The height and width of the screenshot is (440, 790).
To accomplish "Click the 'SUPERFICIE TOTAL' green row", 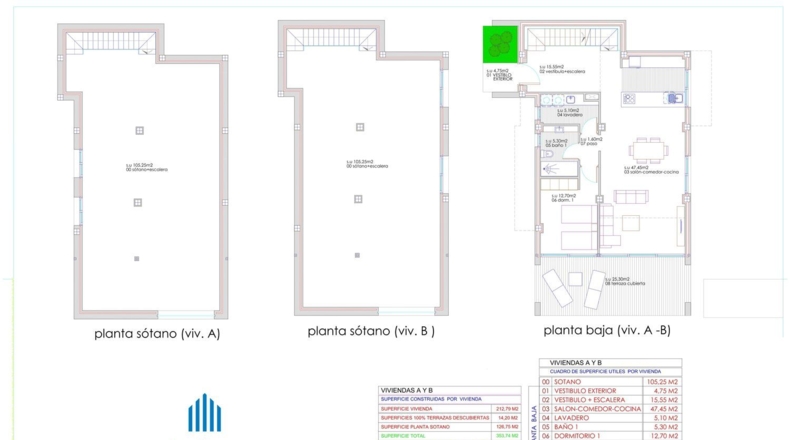I will [450, 435].
